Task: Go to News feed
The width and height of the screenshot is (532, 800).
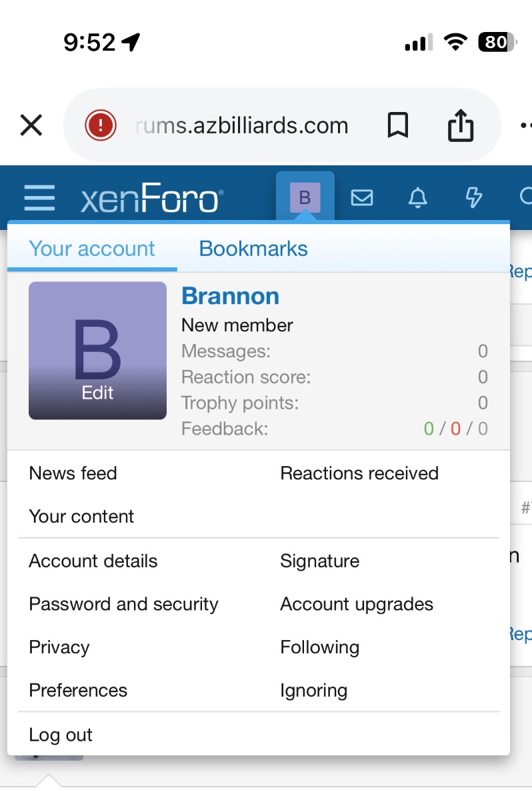Action: tap(73, 473)
